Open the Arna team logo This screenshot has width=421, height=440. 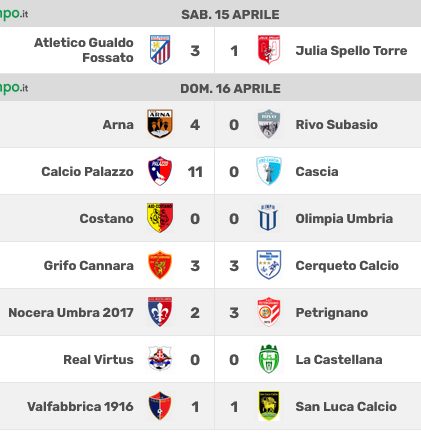click(160, 124)
